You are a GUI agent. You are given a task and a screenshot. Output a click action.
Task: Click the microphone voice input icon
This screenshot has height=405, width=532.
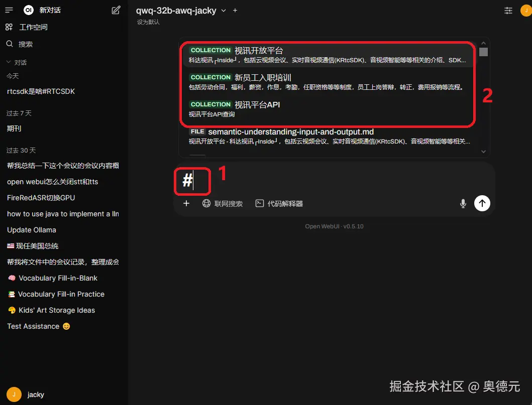(x=463, y=203)
